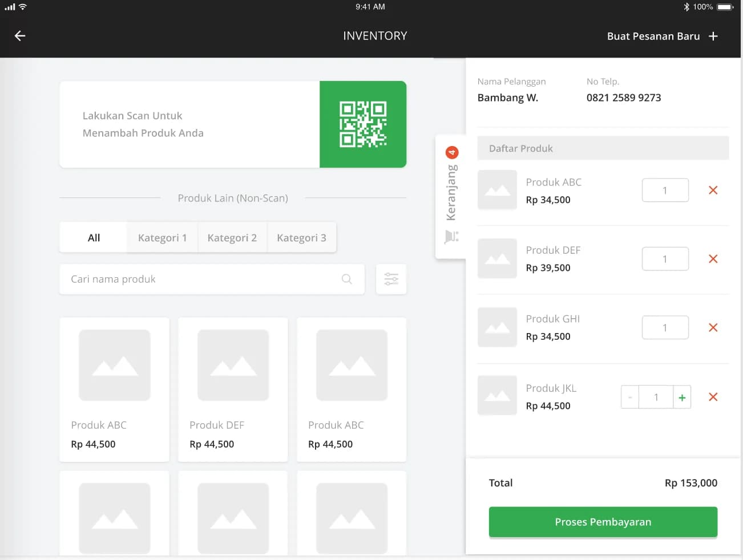
Task: Switch to Kategori 3 tab
Action: coord(301,237)
